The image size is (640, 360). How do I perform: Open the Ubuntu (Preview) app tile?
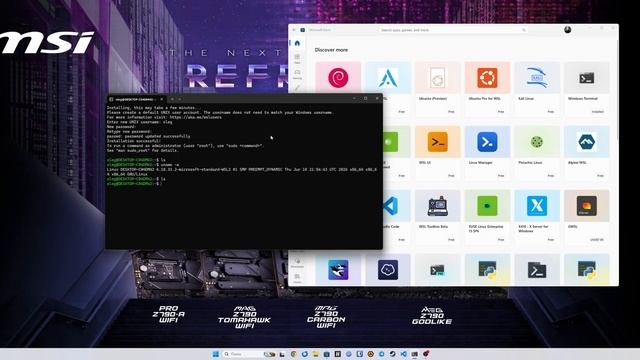438,88
